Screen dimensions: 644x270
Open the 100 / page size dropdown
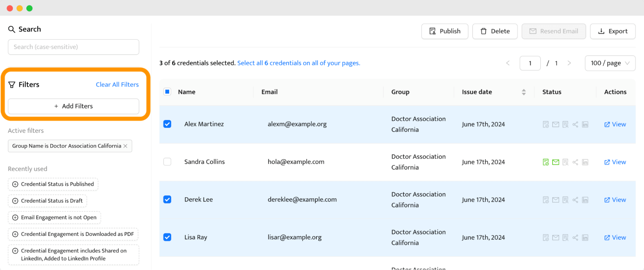(610, 63)
